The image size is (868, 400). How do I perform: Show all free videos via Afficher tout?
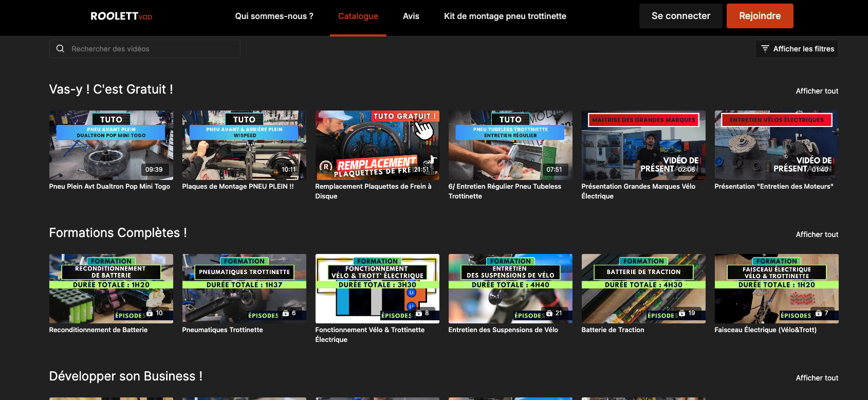[x=817, y=91]
